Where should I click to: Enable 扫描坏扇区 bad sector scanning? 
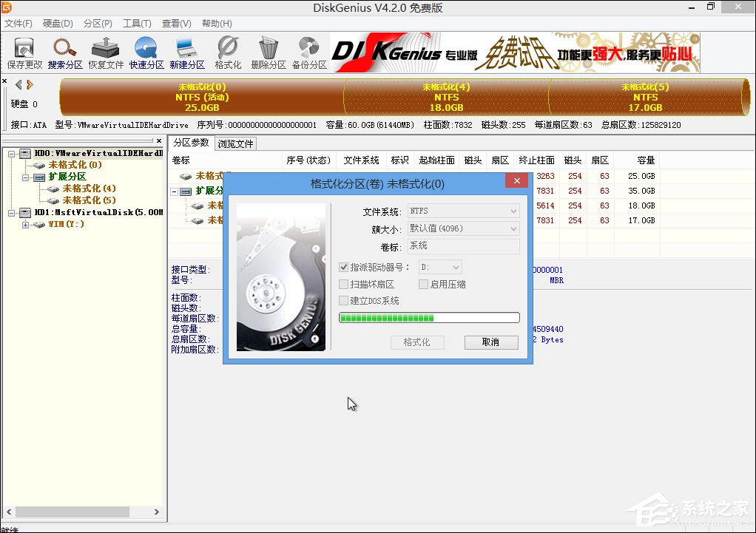point(342,284)
